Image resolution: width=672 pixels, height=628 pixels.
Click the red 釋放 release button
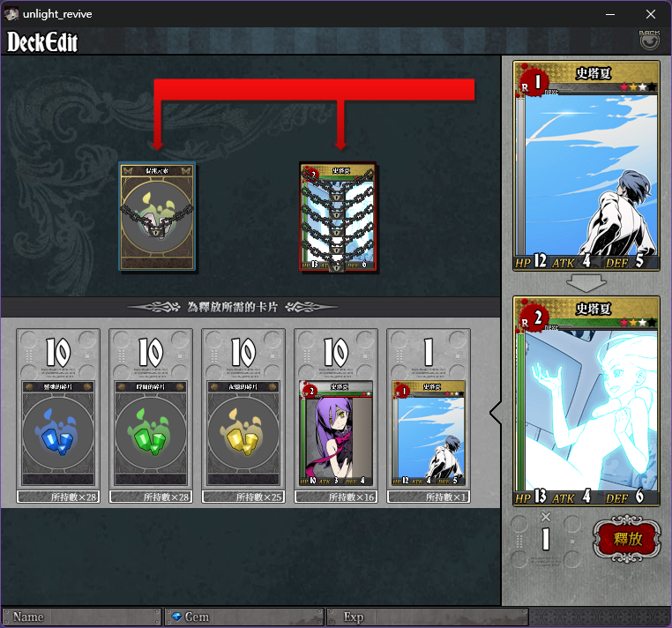coord(626,539)
